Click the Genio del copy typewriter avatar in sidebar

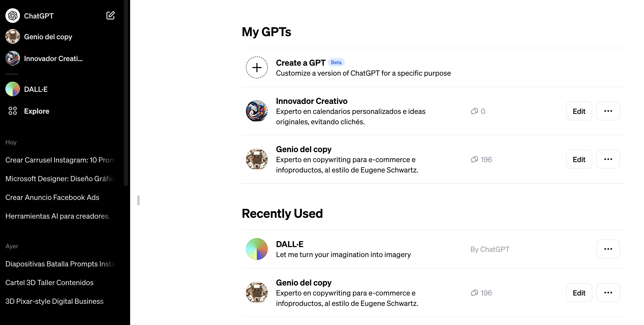click(x=12, y=37)
